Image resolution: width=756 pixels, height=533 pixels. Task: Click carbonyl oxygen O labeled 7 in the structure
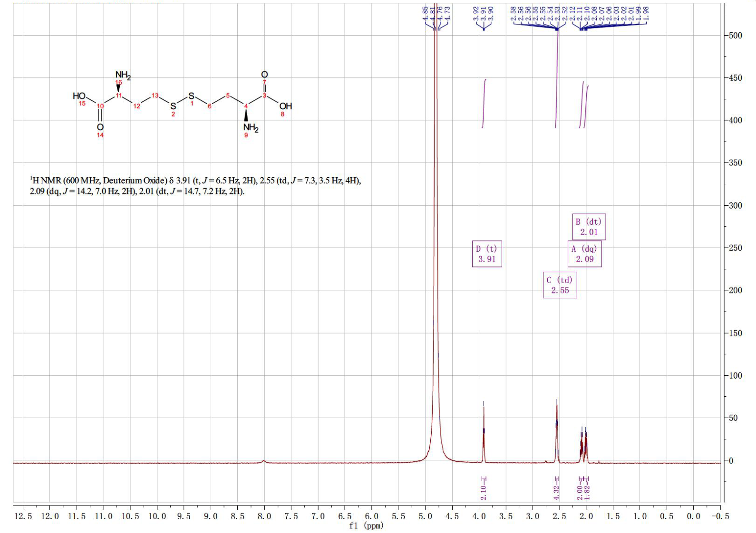[x=264, y=75]
